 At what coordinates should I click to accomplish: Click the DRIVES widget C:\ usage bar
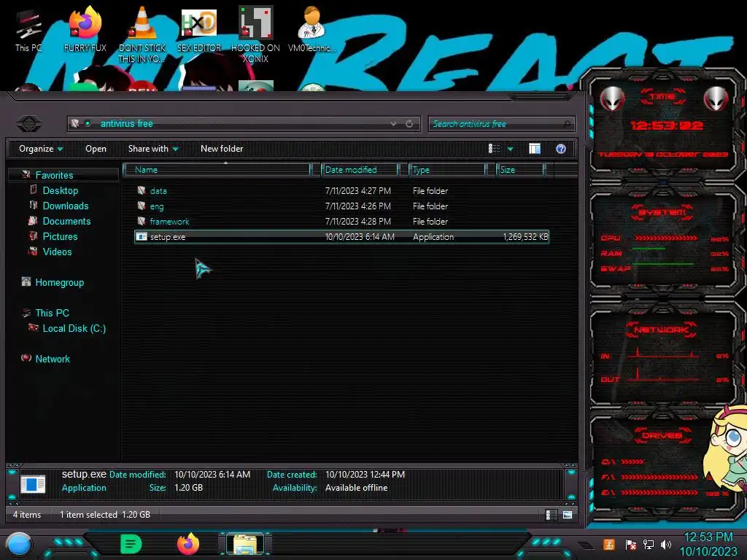pos(633,462)
